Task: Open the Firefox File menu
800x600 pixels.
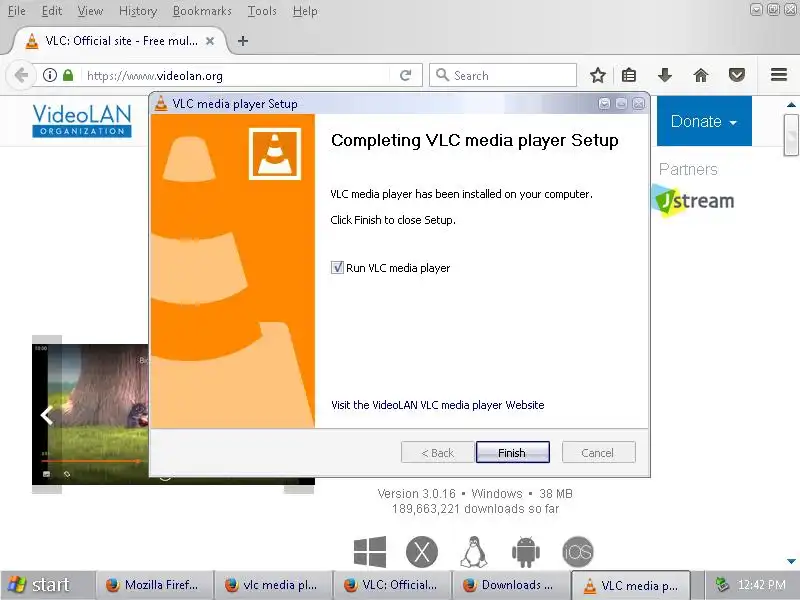Action: [x=17, y=11]
